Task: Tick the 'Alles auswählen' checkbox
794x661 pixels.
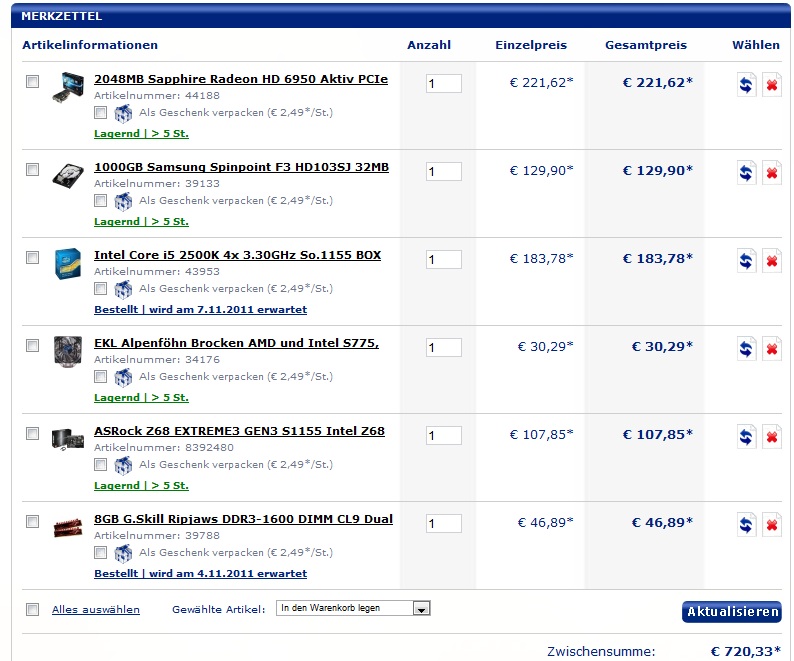Action: 32,609
